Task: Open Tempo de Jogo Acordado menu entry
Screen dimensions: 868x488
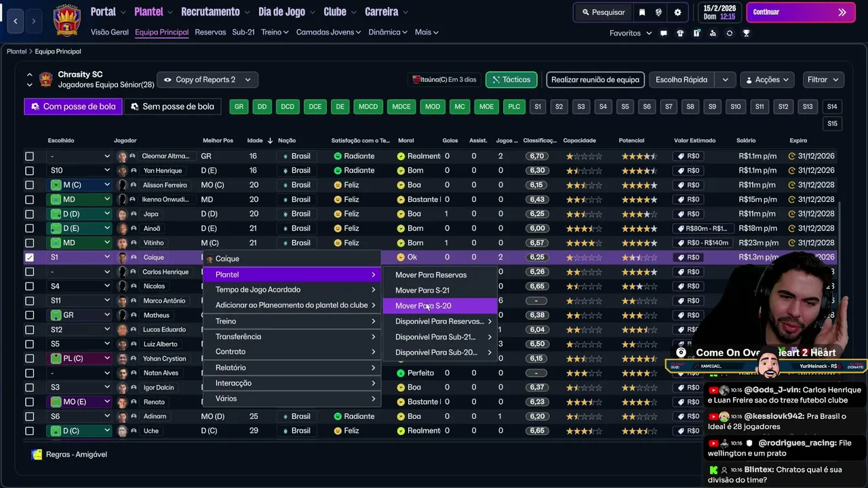Action: (292, 289)
